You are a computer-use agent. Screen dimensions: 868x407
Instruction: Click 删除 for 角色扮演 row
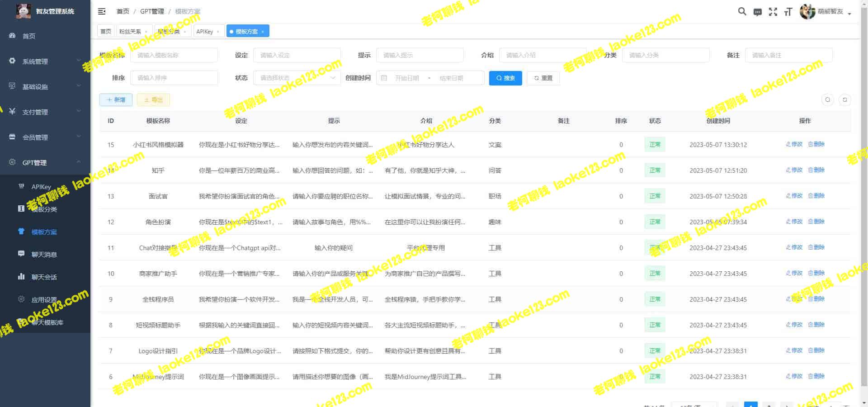tap(816, 222)
